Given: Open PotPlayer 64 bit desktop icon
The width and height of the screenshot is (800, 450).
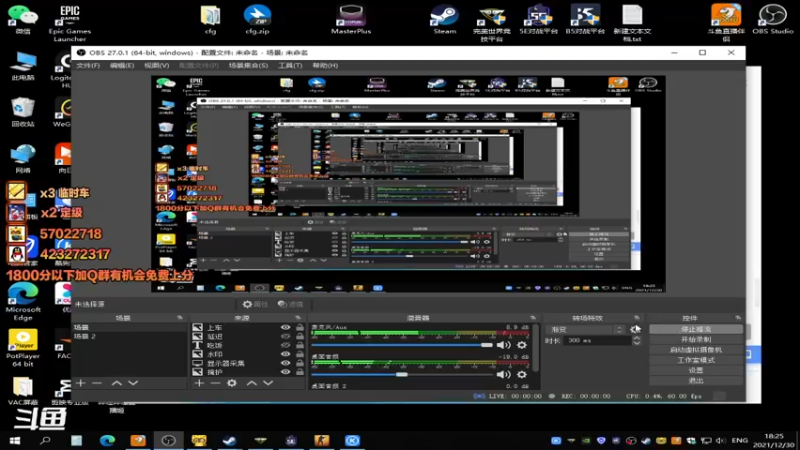Looking at the screenshot, I should 23,348.
